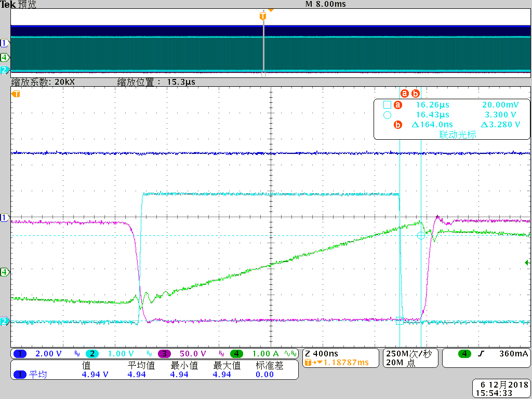Screen dimensions: 532x399
Task: Click the 4.94 V measurement value
Action: (95, 375)
